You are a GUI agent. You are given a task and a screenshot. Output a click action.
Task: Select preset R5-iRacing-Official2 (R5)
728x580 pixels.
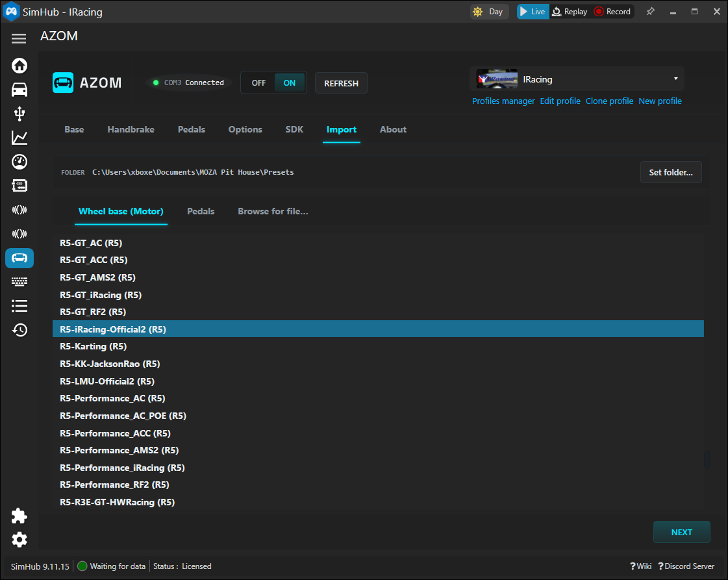[378, 329]
